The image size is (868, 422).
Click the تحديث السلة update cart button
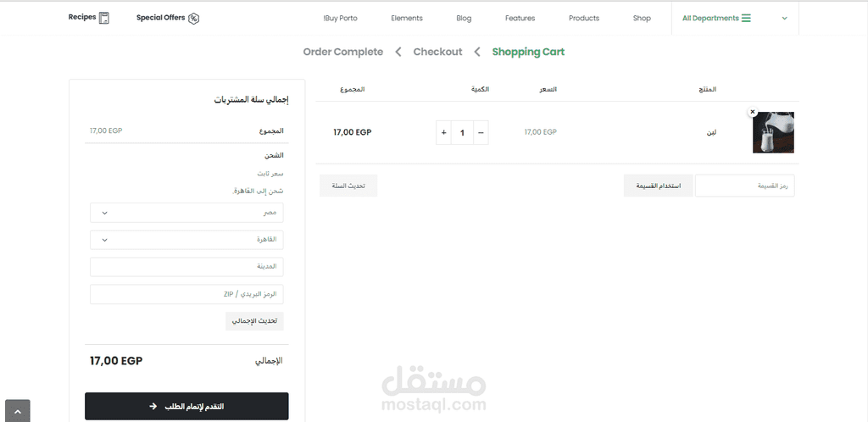348,186
